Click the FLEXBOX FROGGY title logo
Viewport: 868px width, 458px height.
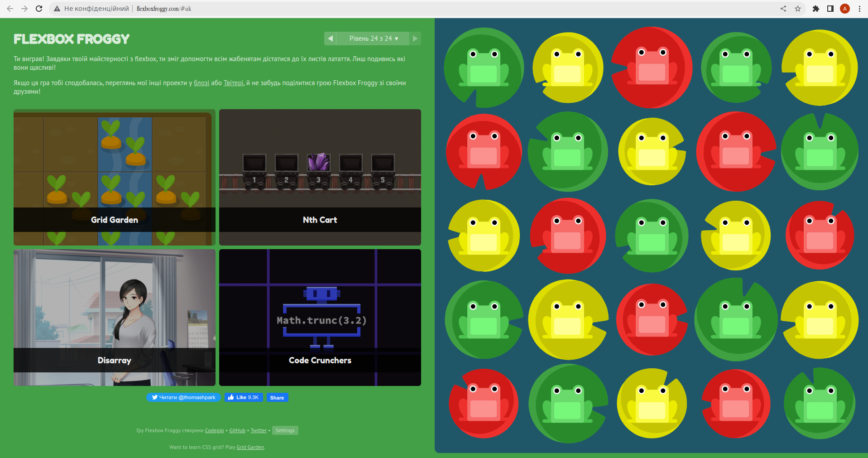pos(72,39)
